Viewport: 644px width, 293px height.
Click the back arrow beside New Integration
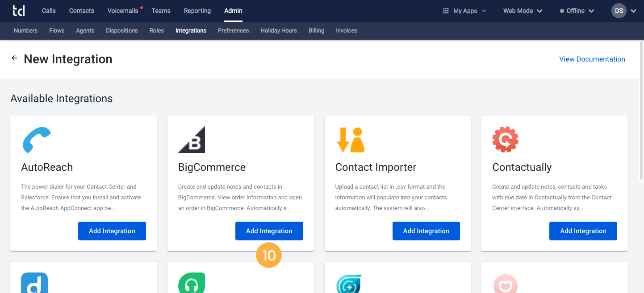[x=14, y=58]
